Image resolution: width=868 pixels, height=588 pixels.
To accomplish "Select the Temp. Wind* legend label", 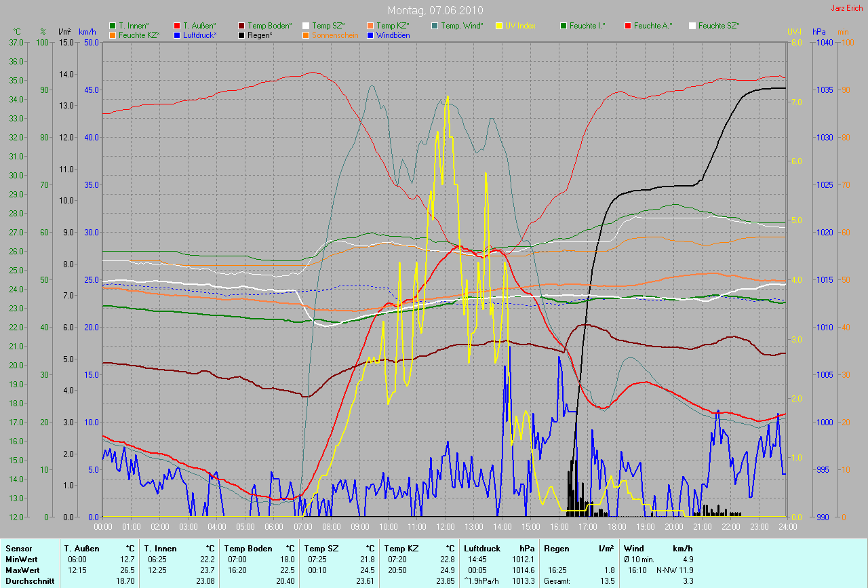I will click(462, 26).
